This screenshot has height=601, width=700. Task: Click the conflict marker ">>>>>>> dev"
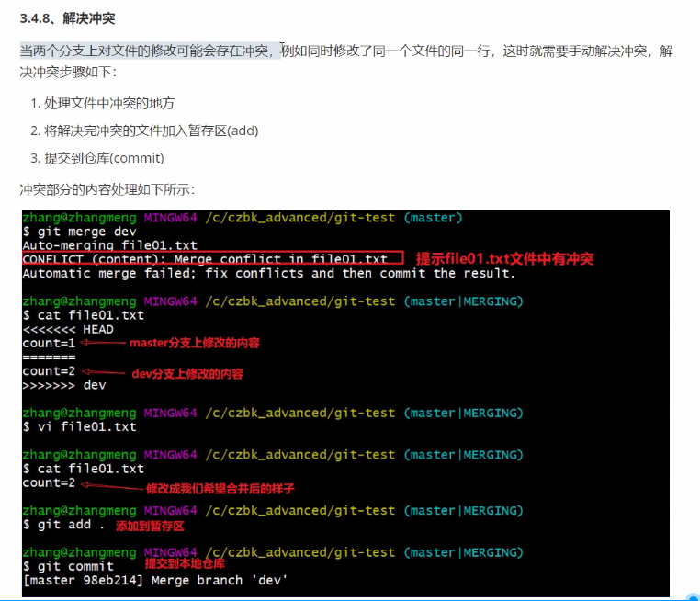coord(64,385)
